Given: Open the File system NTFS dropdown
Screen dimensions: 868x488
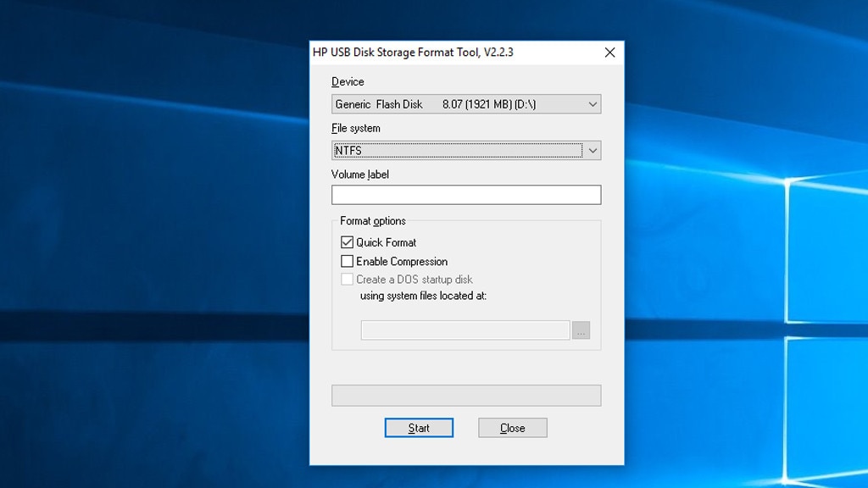Looking at the screenshot, I should click(466, 151).
